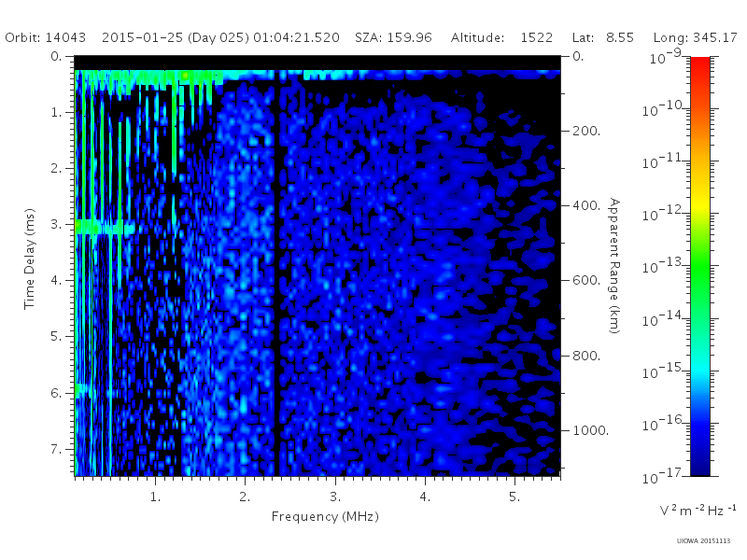Click the '6.' time delay tick label
Screen dimensions: 747x560
click(56, 393)
